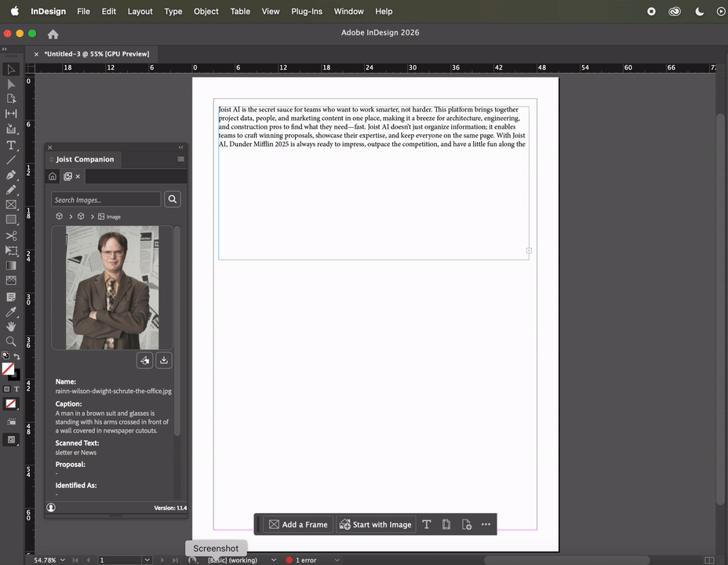Click the place image button below the thumbnail

pyautogui.click(x=145, y=360)
